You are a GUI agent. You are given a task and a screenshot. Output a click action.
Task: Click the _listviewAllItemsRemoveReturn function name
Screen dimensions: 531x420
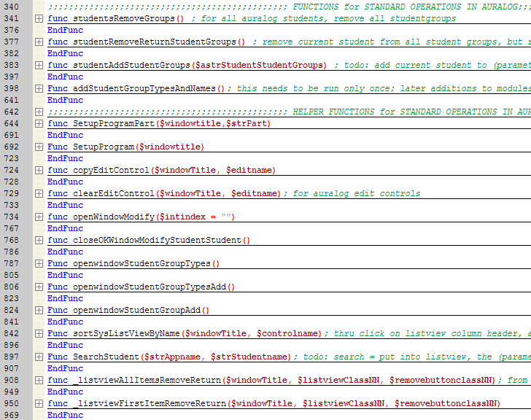click(x=147, y=380)
